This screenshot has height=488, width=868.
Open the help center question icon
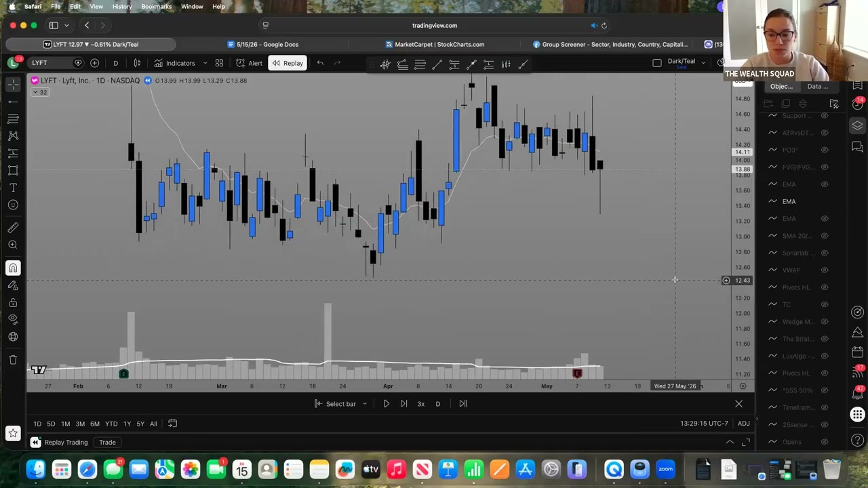(x=858, y=441)
